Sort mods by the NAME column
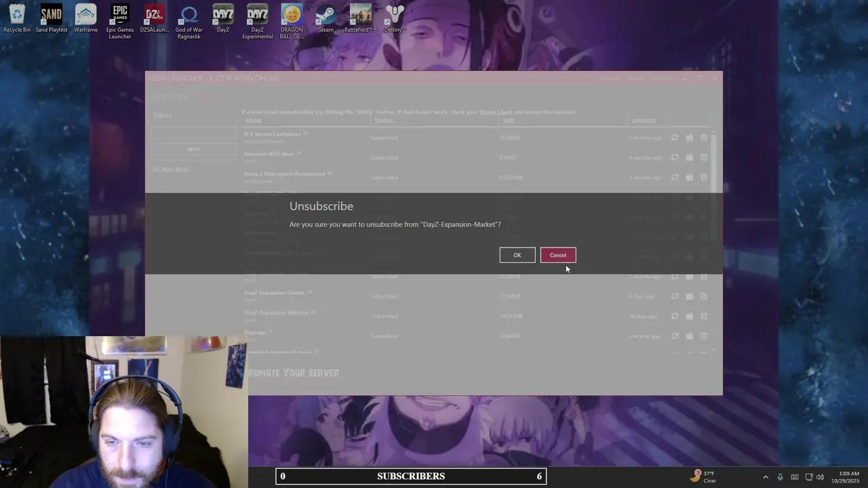868x488 pixels. [x=254, y=121]
